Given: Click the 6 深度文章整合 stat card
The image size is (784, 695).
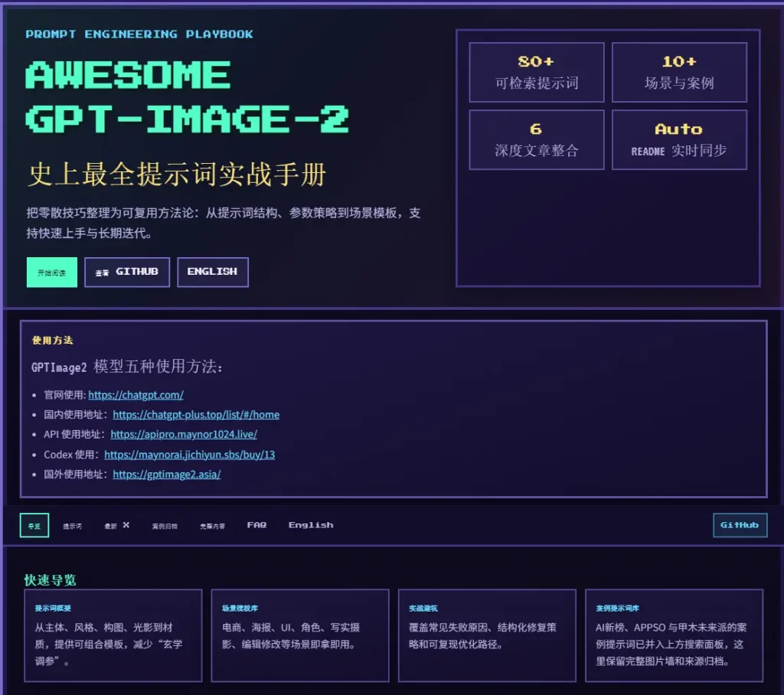Looking at the screenshot, I should [537, 140].
